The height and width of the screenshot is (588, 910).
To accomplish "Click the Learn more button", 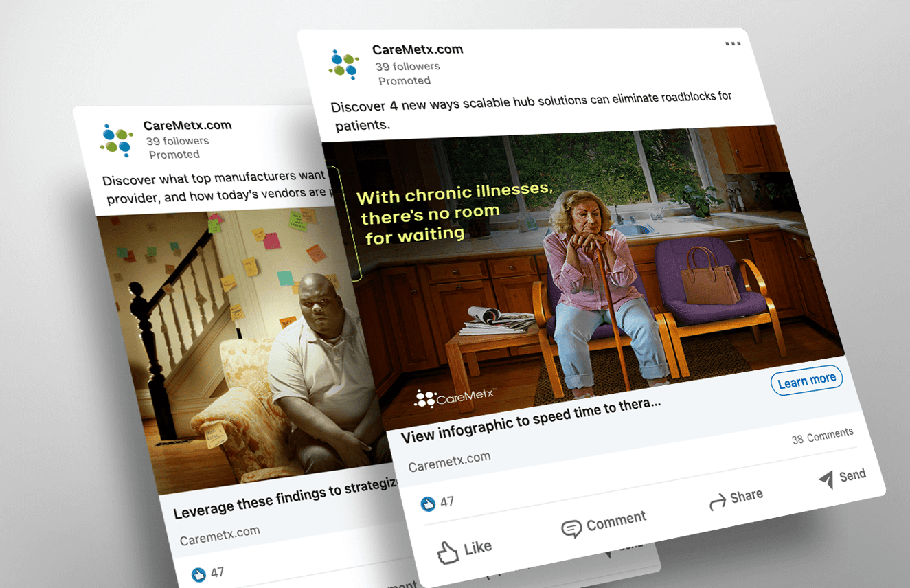I will [806, 380].
